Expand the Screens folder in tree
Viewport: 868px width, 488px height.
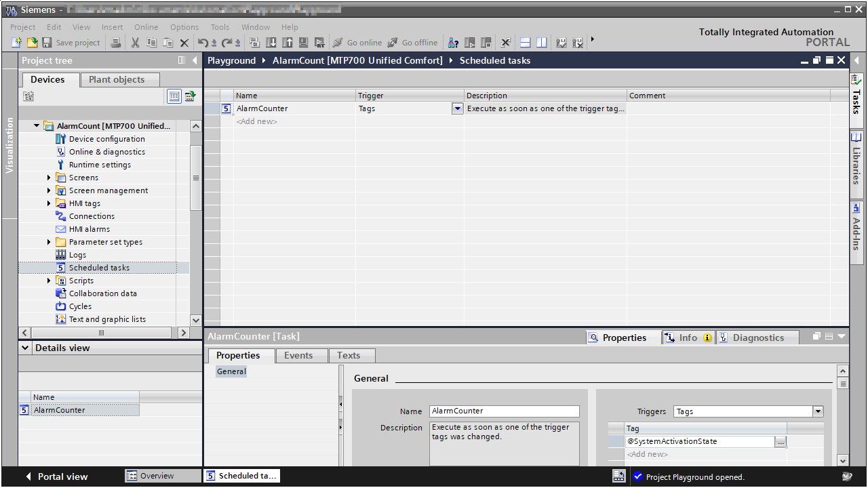(49, 178)
